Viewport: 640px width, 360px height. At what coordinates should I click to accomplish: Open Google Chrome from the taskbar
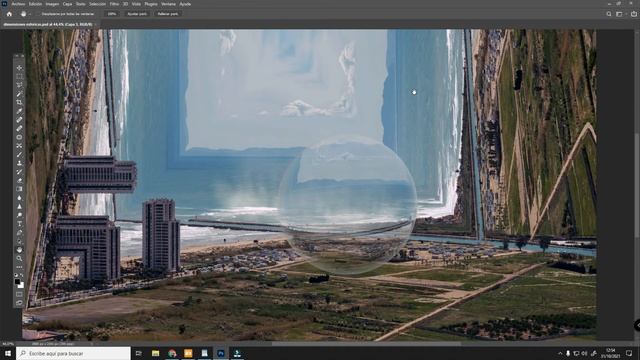tap(172, 353)
